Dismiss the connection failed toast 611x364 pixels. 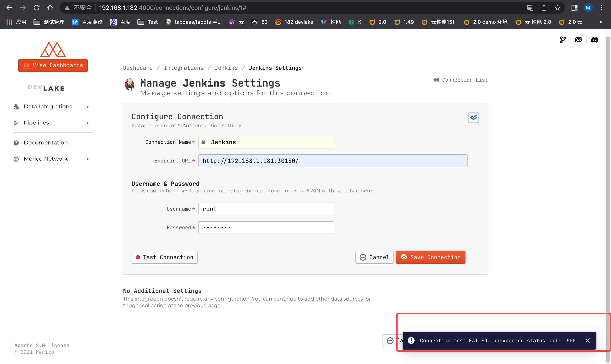click(x=587, y=340)
